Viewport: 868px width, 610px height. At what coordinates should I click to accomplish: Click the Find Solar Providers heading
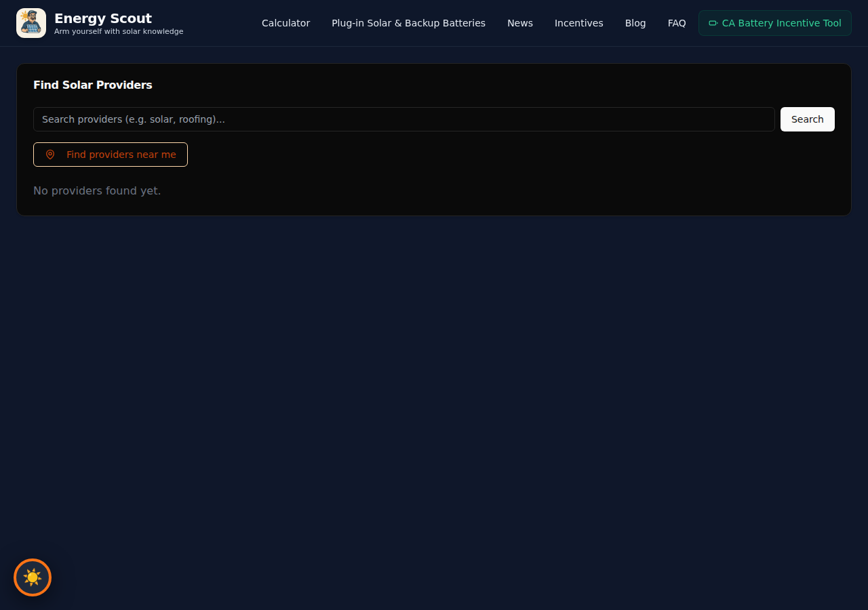pyautogui.click(x=92, y=85)
